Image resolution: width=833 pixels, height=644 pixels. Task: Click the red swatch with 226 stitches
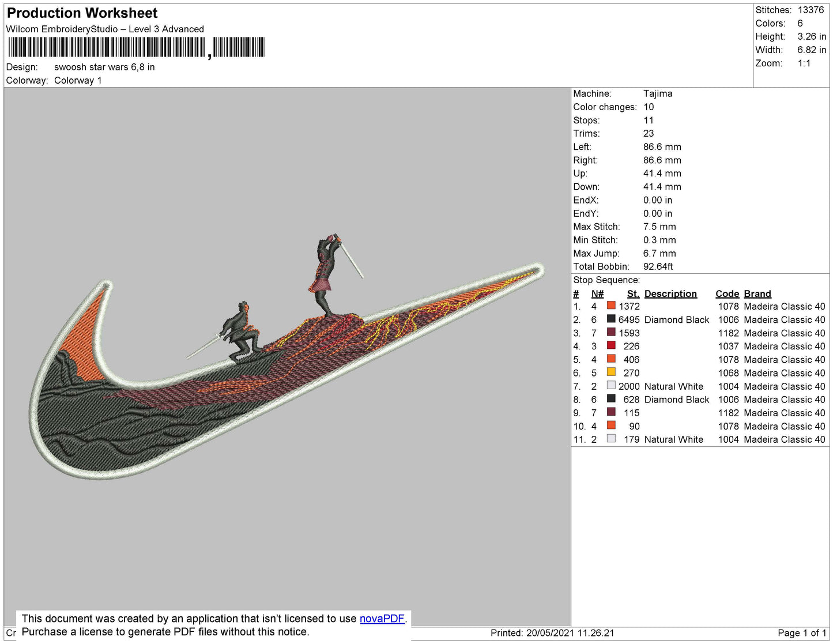pyautogui.click(x=611, y=346)
